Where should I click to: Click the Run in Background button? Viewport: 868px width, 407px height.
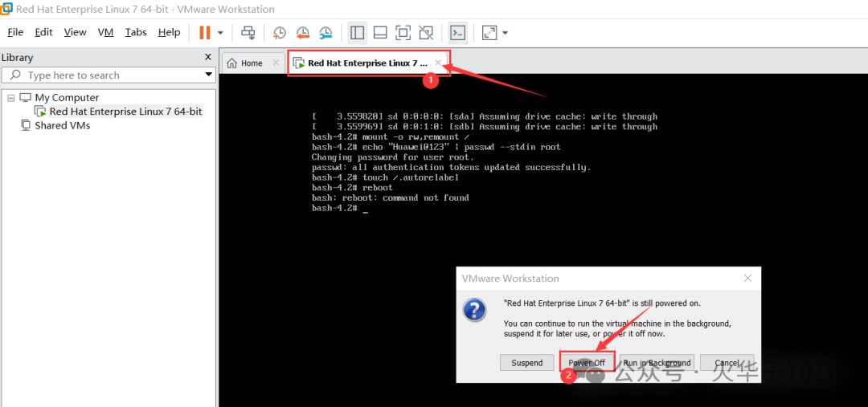click(657, 363)
